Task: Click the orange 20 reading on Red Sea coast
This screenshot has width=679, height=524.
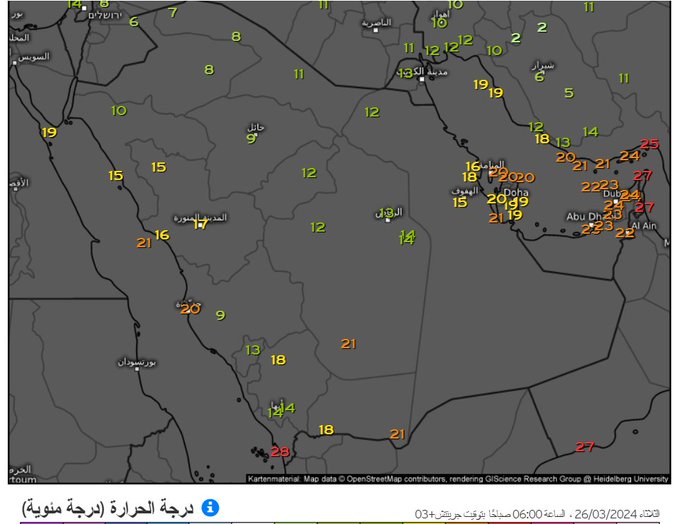Action: pyautogui.click(x=190, y=309)
